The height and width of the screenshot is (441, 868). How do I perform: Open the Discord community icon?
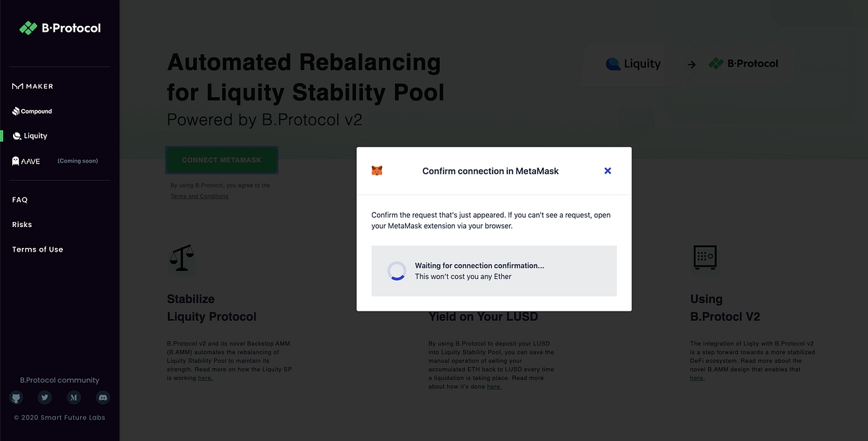tap(103, 398)
